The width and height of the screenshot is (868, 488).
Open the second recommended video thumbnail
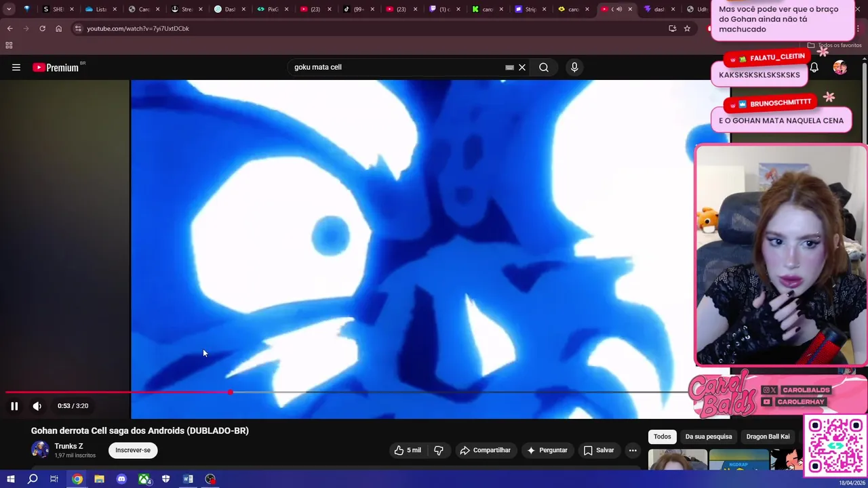(739, 460)
